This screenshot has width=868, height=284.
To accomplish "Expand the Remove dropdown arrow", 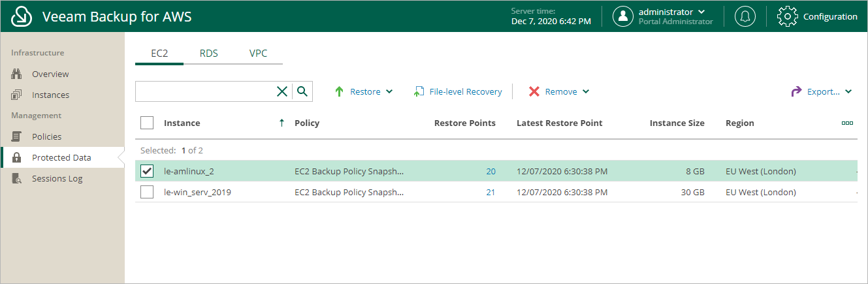I will [x=586, y=92].
